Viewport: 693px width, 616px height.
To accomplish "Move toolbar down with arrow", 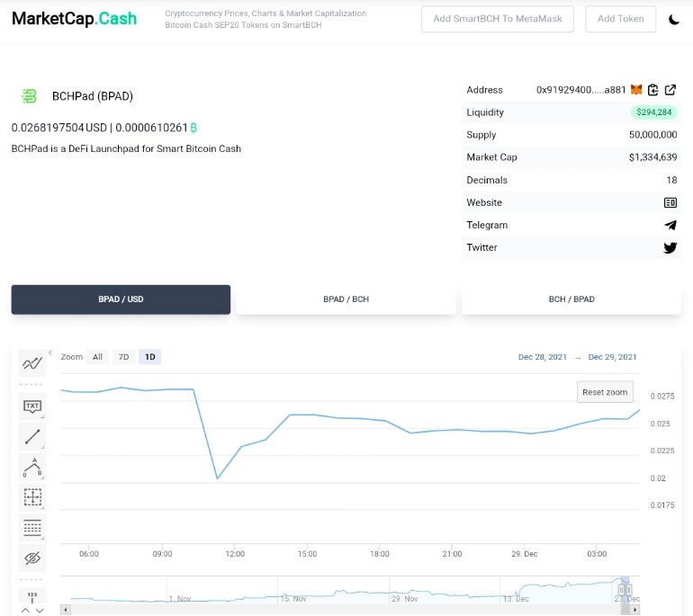I will [x=40, y=611].
